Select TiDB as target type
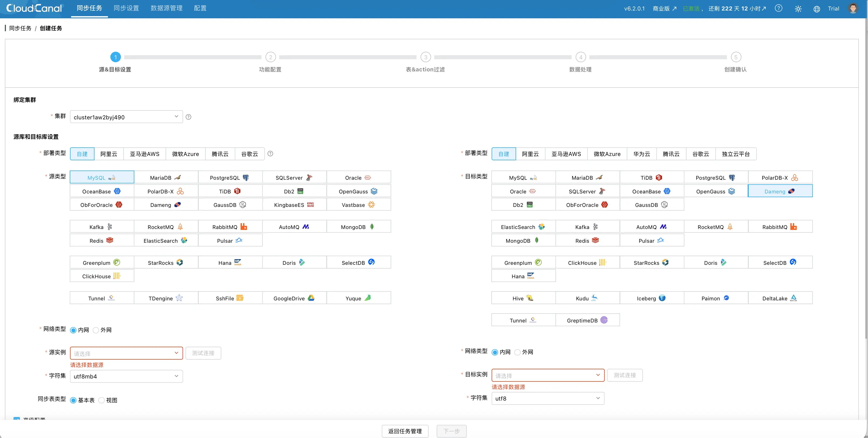 (652, 177)
